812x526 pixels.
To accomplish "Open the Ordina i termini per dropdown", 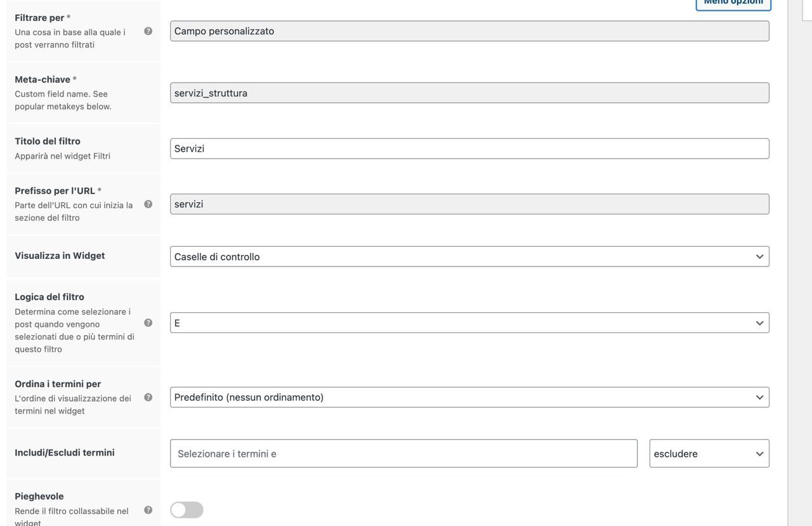I will click(469, 397).
